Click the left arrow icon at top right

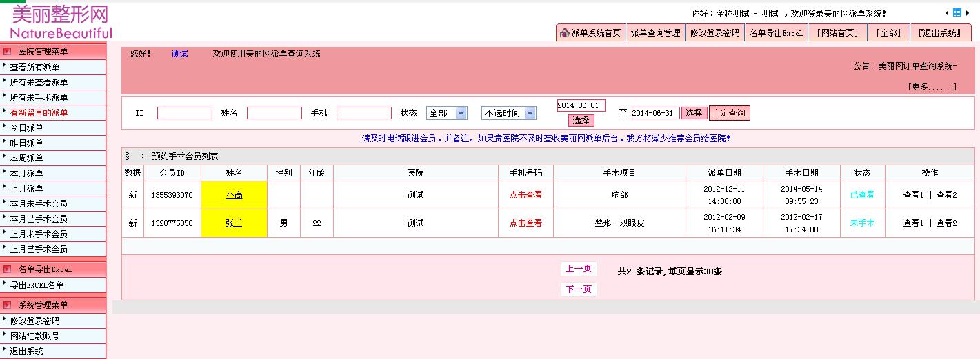(947, 13)
